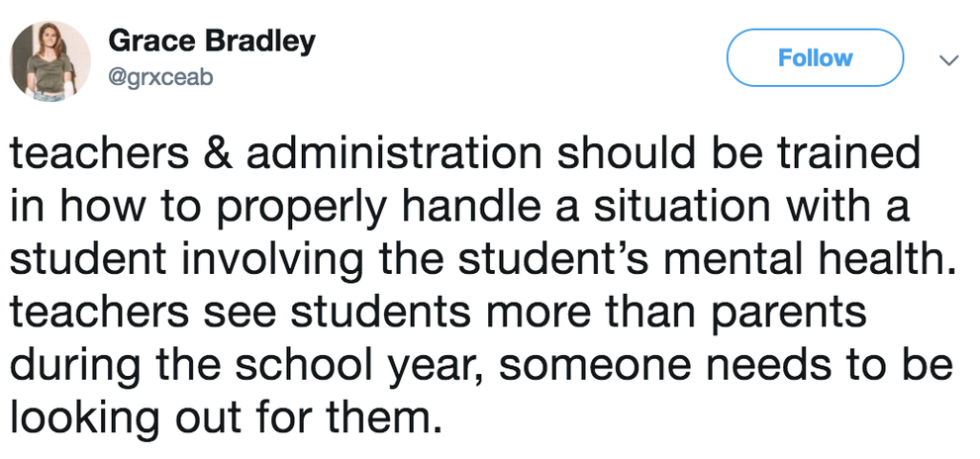The image size is (980, 459).
Task: Click the phrase "mental health" in the tweet
Action: (795, 261)
